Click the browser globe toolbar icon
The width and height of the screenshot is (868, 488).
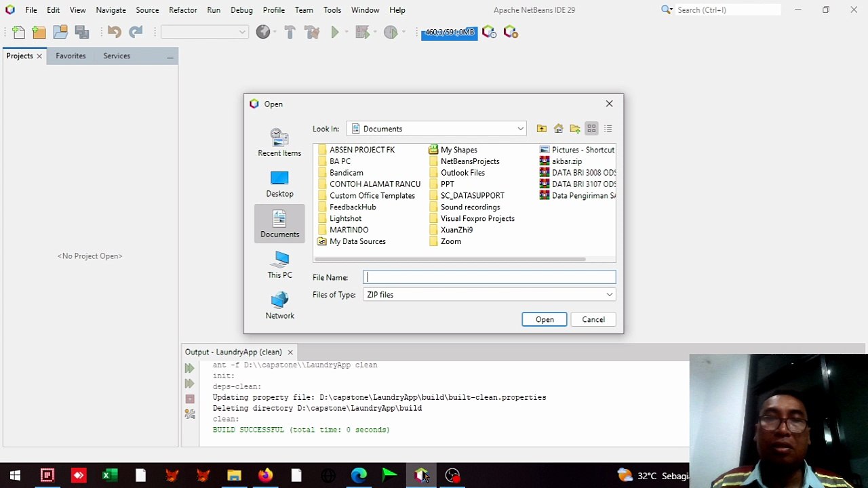[x=263, y=32]
